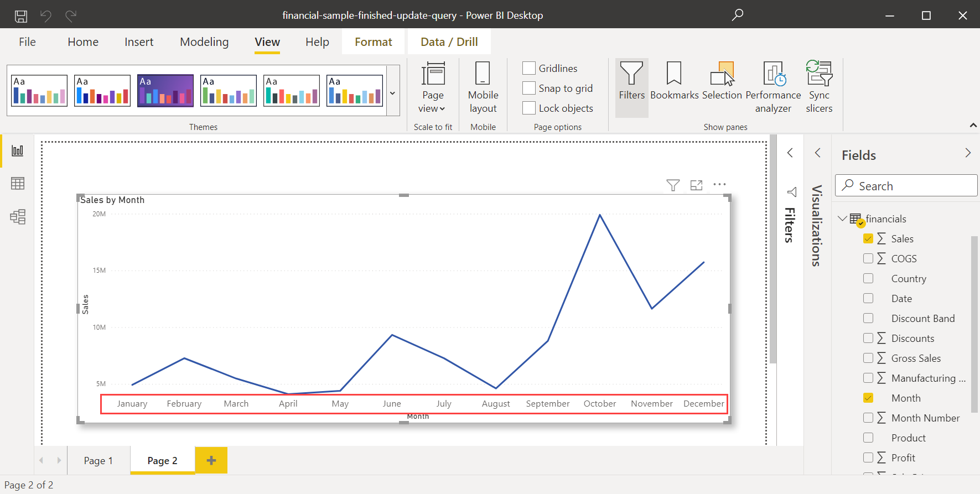Viewport: 980px width, 494px height.
Task: Uncheck the Month field checkbox
Action: (868, 398)
